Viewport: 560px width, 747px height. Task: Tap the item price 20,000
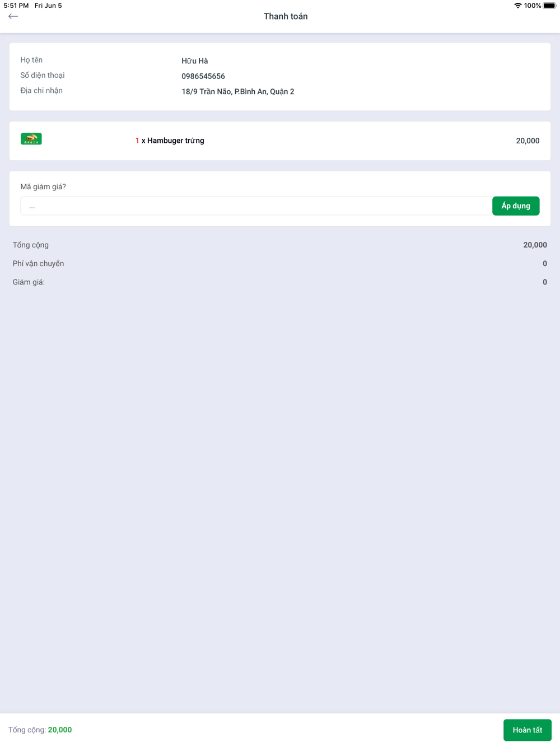tap(528, 141)
